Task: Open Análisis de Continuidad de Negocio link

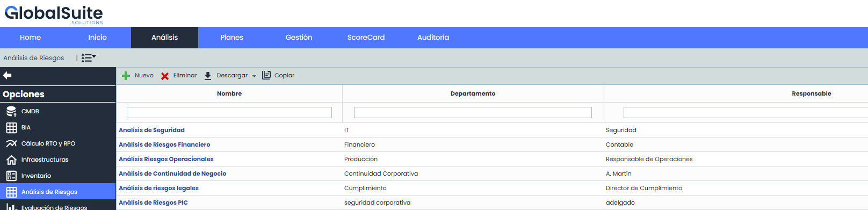Action: [172, 173]
